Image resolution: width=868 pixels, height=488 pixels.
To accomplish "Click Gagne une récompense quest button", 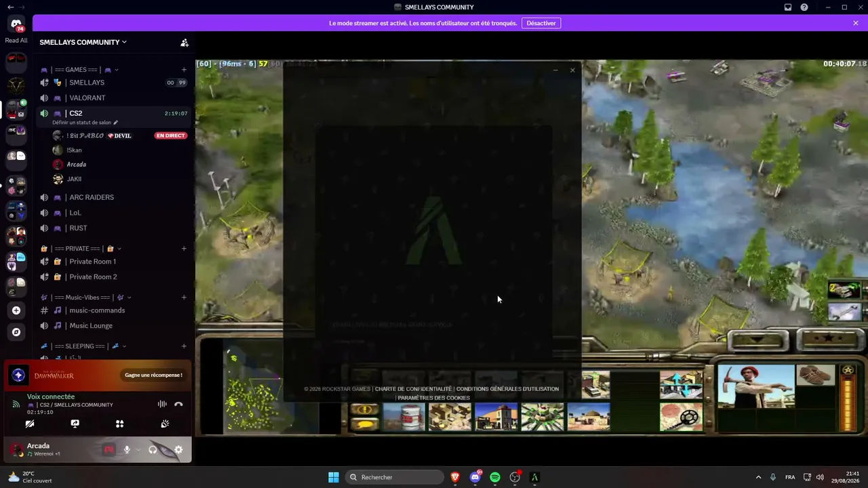I will coord(153,375).
